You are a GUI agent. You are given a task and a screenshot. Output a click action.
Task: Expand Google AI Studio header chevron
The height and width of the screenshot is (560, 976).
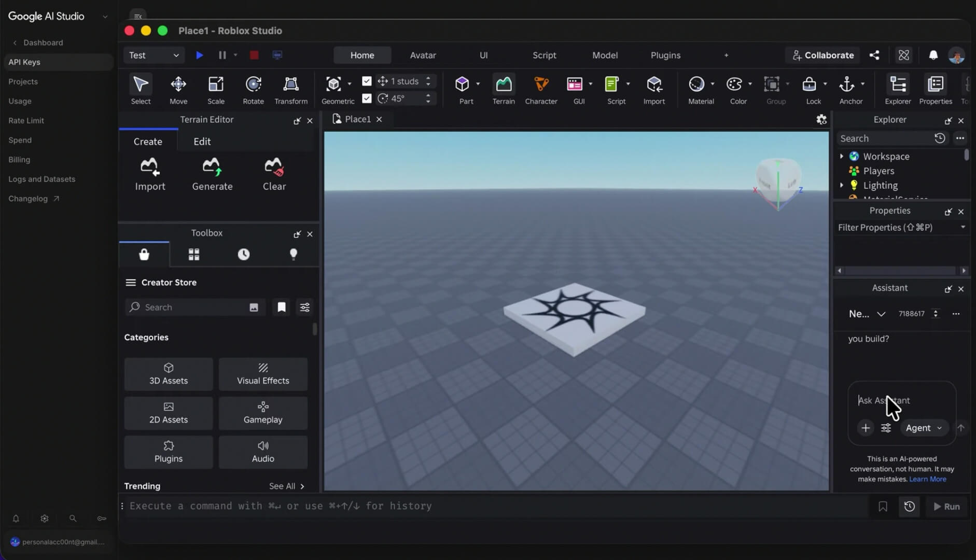point(105,16)
